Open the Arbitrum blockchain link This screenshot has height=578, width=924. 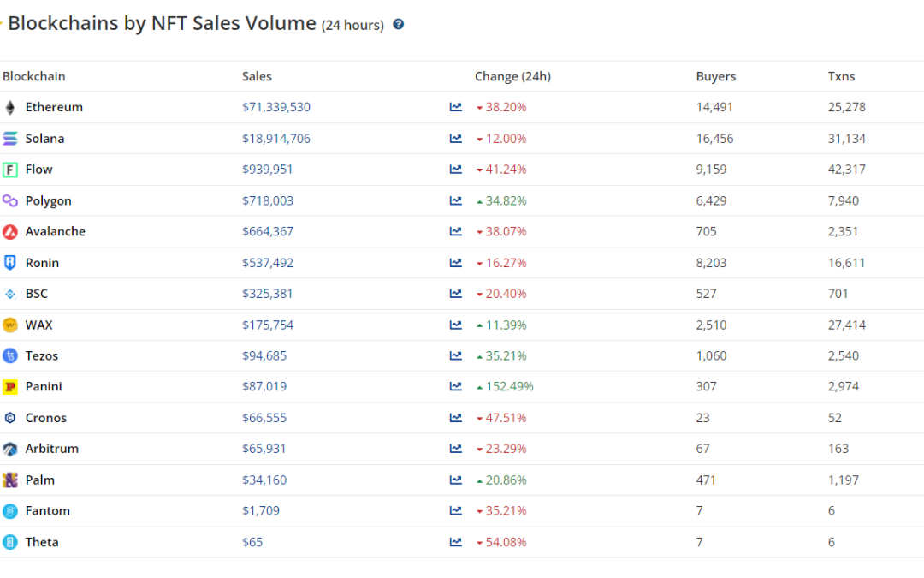pyautogui.click(x=52, y=448)
